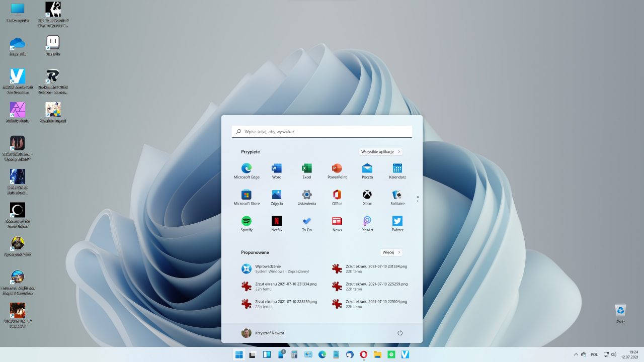Launch Opera from the taskbar

coord(363,354)
